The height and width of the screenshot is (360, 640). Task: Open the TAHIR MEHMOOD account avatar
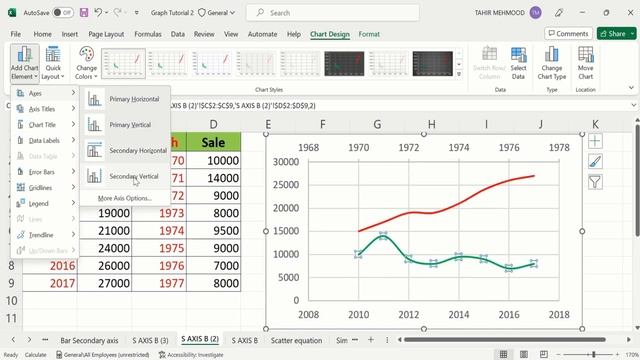pyautogui.click(x=536, y=13)
